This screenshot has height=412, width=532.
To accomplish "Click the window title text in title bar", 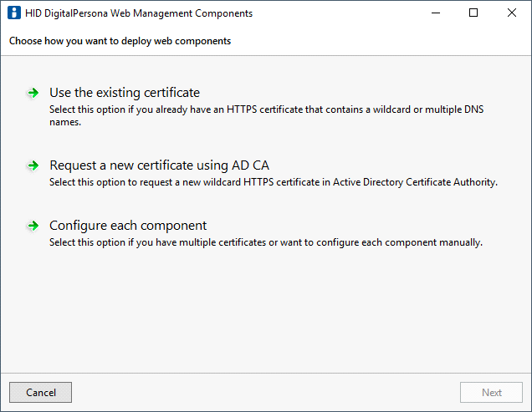I will click(x=139, y=13).
